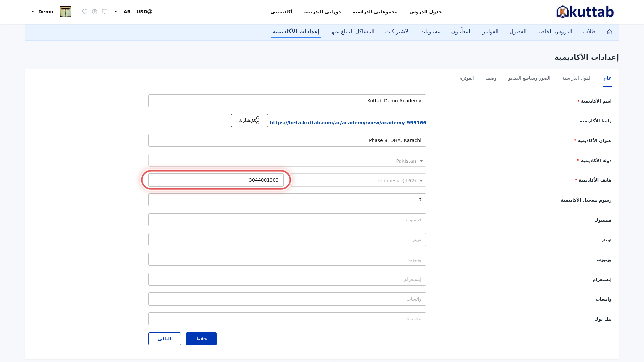Click the هاتف الأكاديمية field label
This screenshot has width=644, height=362.
(595, 180)
